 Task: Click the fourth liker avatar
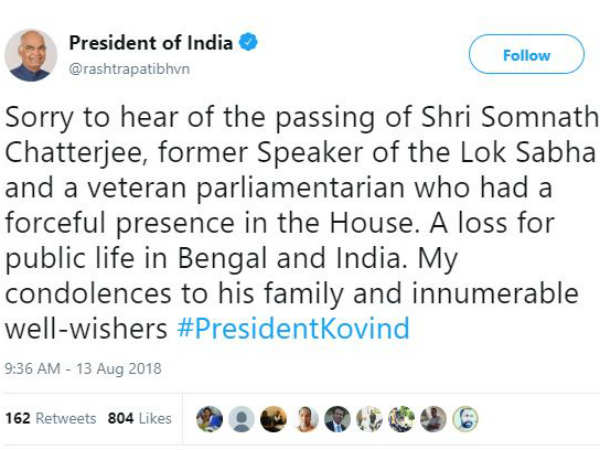[305, 419]
